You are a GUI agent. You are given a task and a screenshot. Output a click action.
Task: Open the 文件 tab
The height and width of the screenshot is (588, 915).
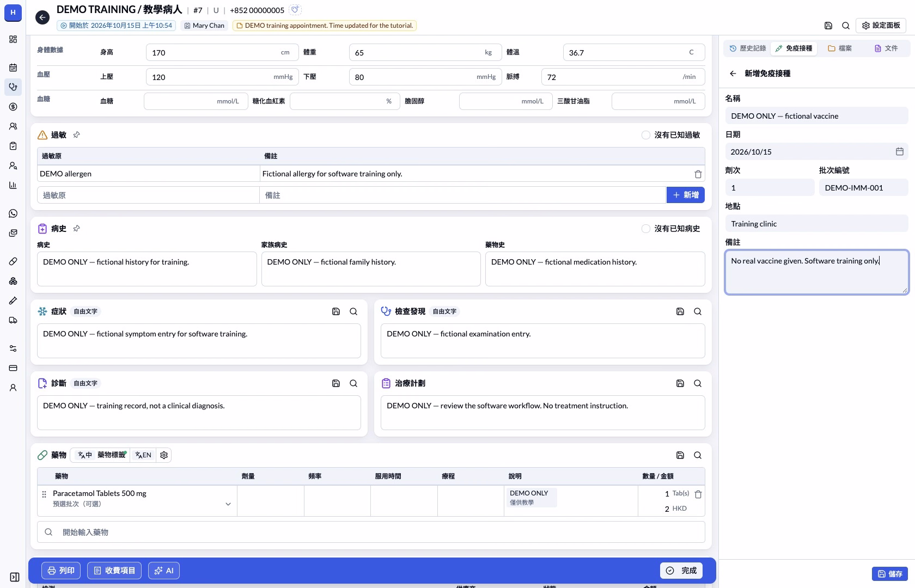tap(886, 48)
